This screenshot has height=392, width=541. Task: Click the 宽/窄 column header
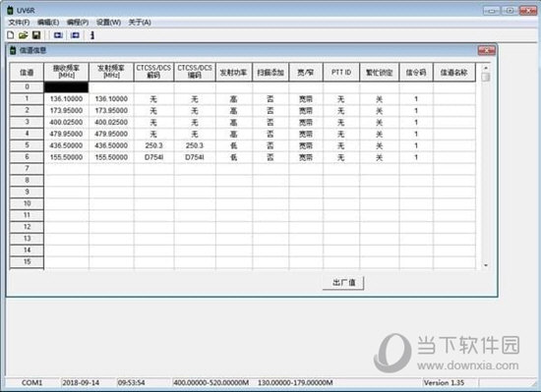(x=306, y=73)
